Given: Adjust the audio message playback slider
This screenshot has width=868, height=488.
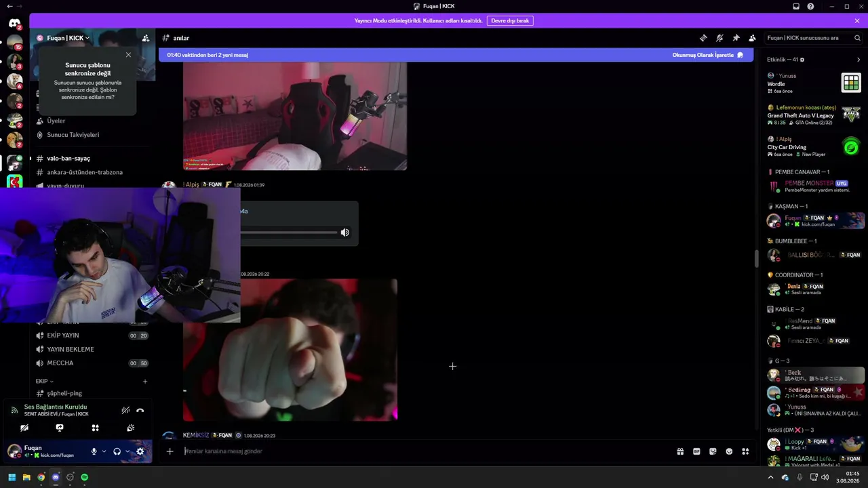Looking at the screenshot, I should pyautogui.click(x=289, y=232).
